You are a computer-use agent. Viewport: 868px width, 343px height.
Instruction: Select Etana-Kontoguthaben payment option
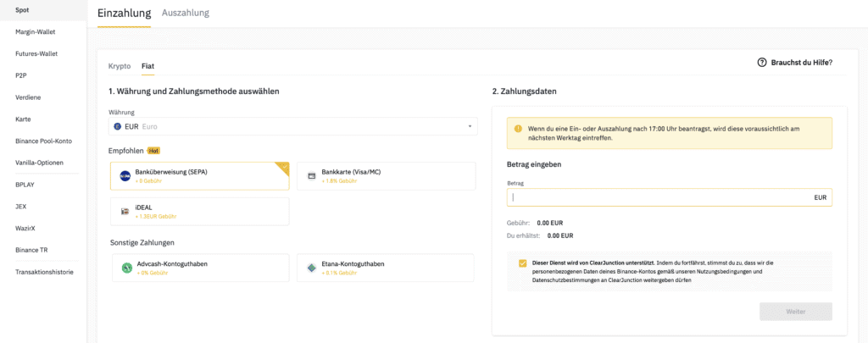(386, 268)
